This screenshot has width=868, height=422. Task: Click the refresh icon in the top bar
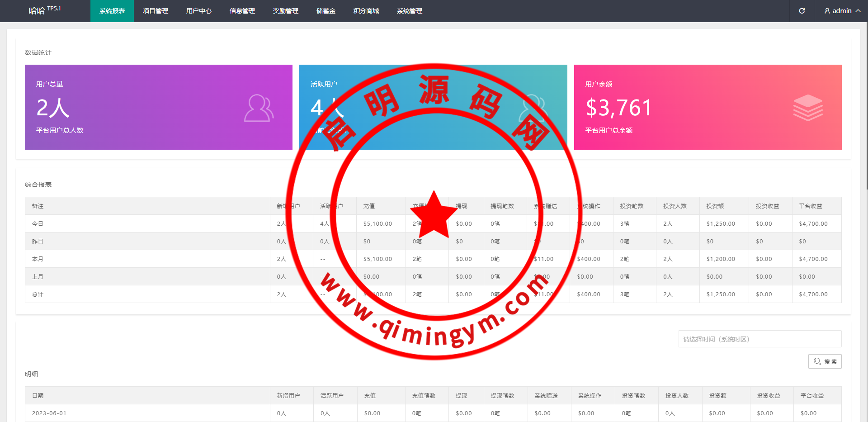pyautogui.click(x=802, y=11)
